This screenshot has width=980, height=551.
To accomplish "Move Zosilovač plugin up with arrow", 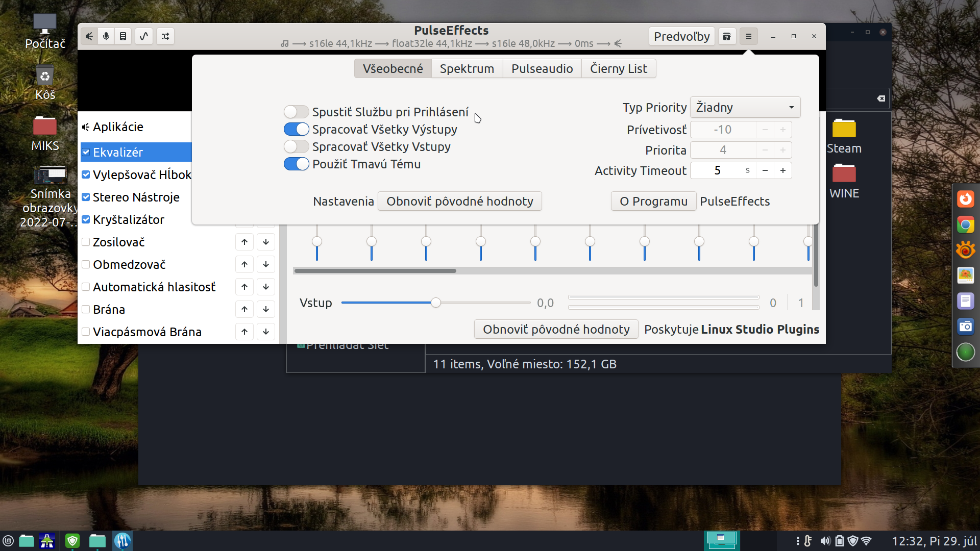I will [244, 242].
